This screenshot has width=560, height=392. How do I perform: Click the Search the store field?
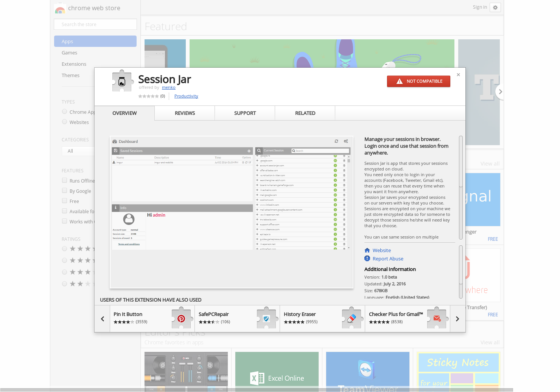(95, 24)
